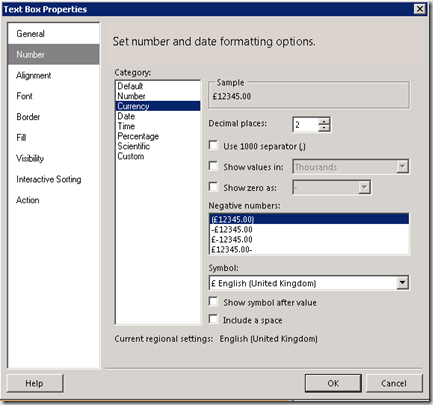This screenshot has width=433, height=405.
Task: Cancel the Text Box Properties dialog
Action: (x=394, y=383)
